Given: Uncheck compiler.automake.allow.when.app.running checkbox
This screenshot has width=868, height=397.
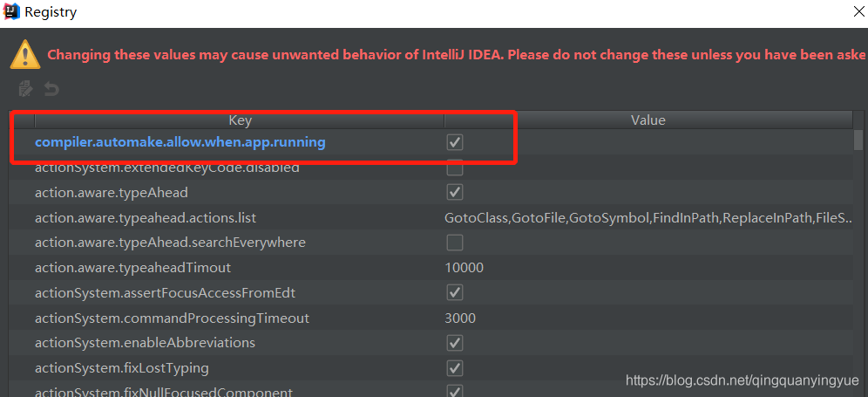Looking at the screenshot, I should [x=455, y=142].
